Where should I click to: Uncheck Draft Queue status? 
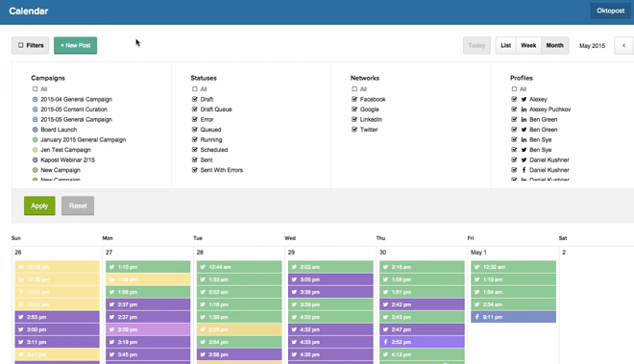(195, 109)
